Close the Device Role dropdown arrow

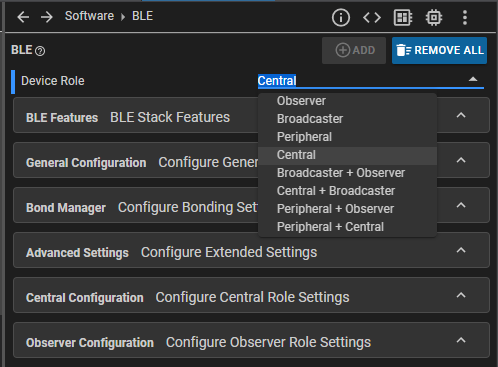(473, 79)
